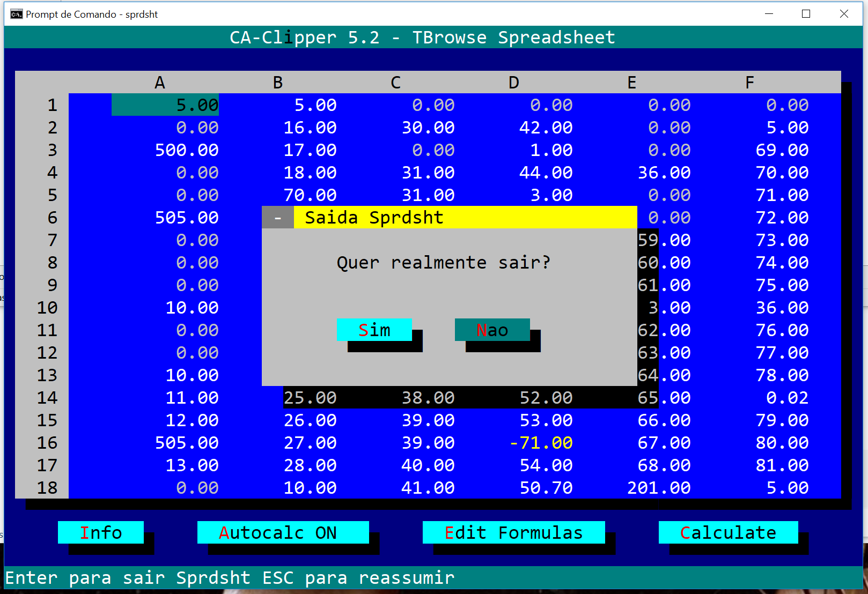Viewport: 868px width, 594px height.
Task: Select cell F11 showing 76.00
Action: pyautogui.click(x=782, y=330)
